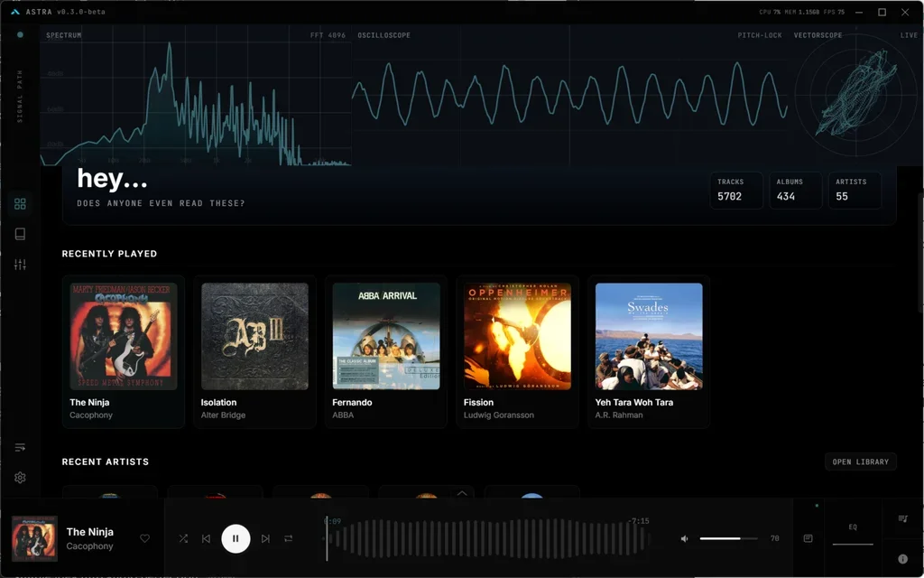Open the equalizer sliders icon in sidebar
924x578 pixels.
[x=20, y=265]
